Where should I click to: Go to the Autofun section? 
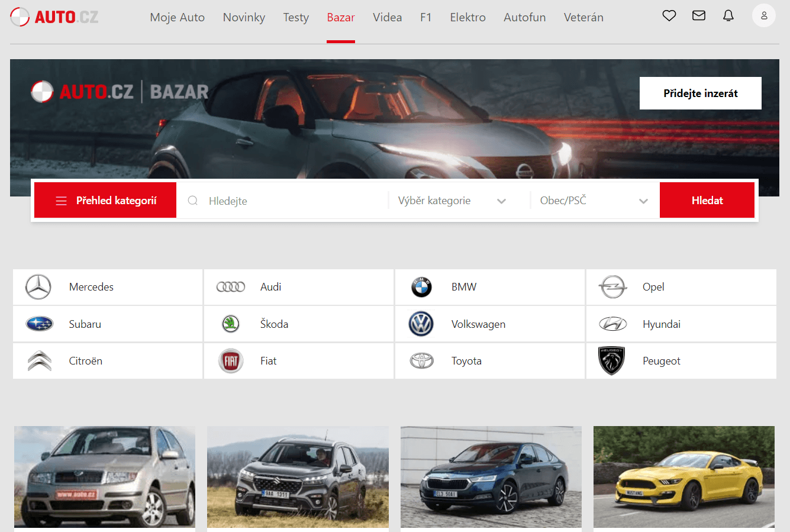tap(525, 17)
